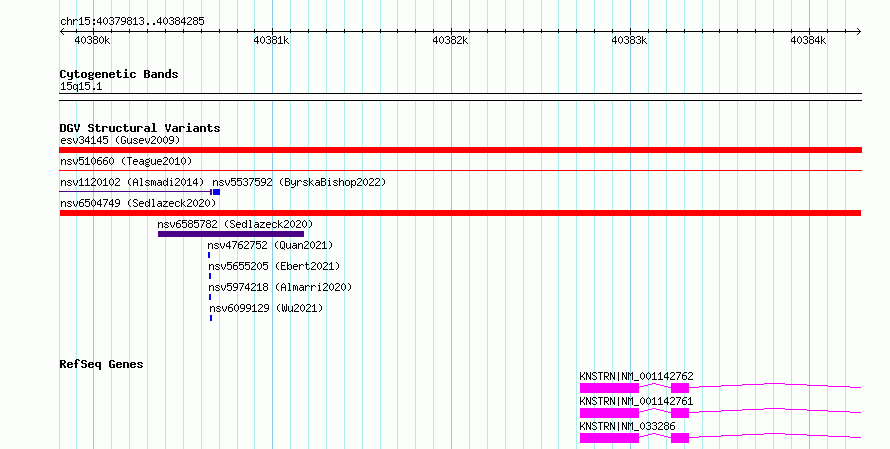This screenshot has height=449, width=890.
Task: Select the small second exon of NM_033286
Action: click(x=680, y=438)
